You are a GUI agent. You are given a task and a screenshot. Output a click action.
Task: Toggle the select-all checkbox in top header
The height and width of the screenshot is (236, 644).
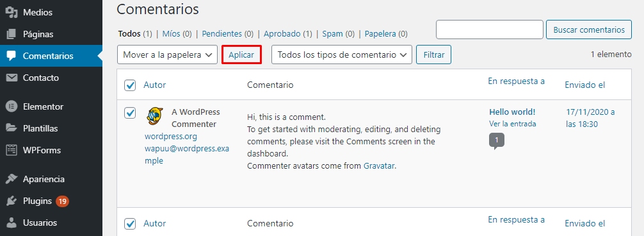(130, 85)
